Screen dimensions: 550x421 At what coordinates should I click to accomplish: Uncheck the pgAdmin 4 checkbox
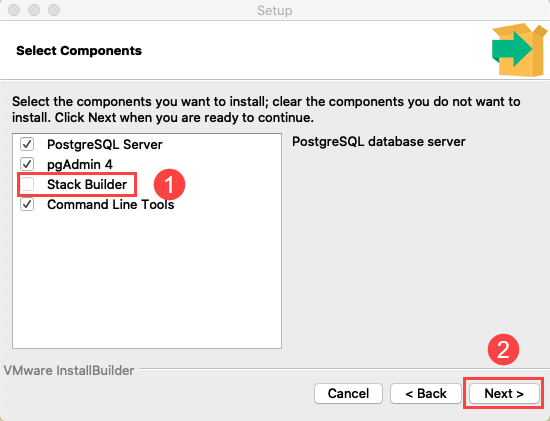tap(27, 164)
